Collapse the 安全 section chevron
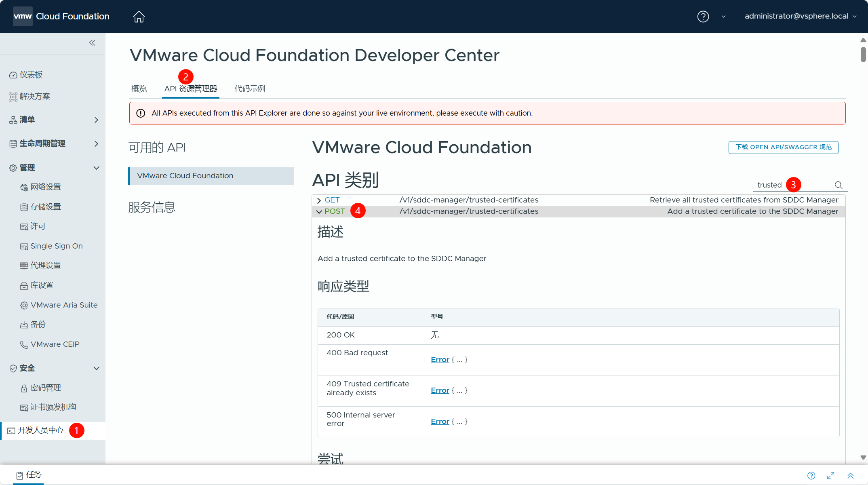This screenshot has height=485, width=868. 96,368
